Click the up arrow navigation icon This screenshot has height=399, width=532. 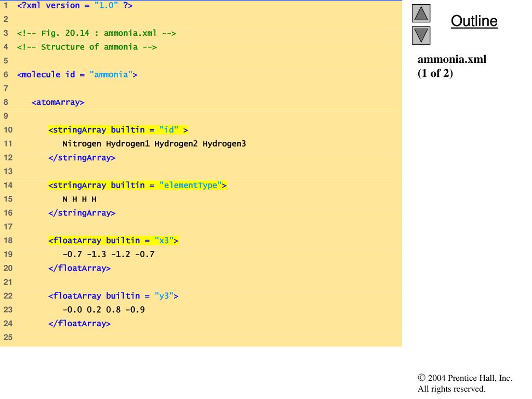pos(421,13)
